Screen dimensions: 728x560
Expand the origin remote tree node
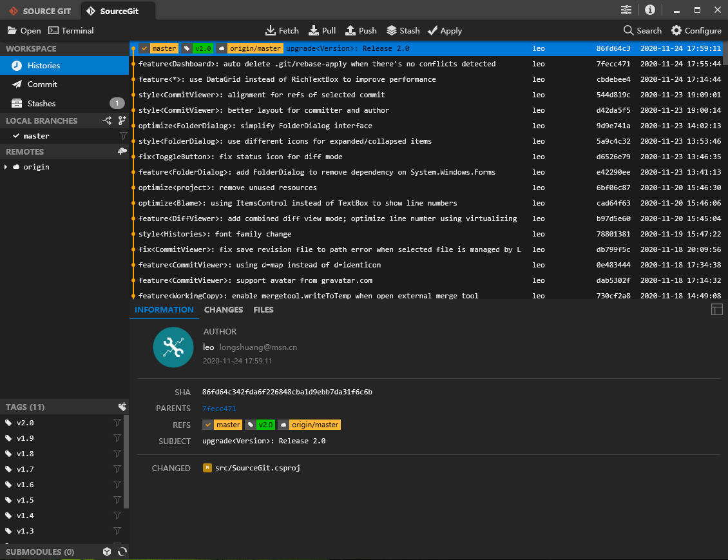click(x=6, y=167)
